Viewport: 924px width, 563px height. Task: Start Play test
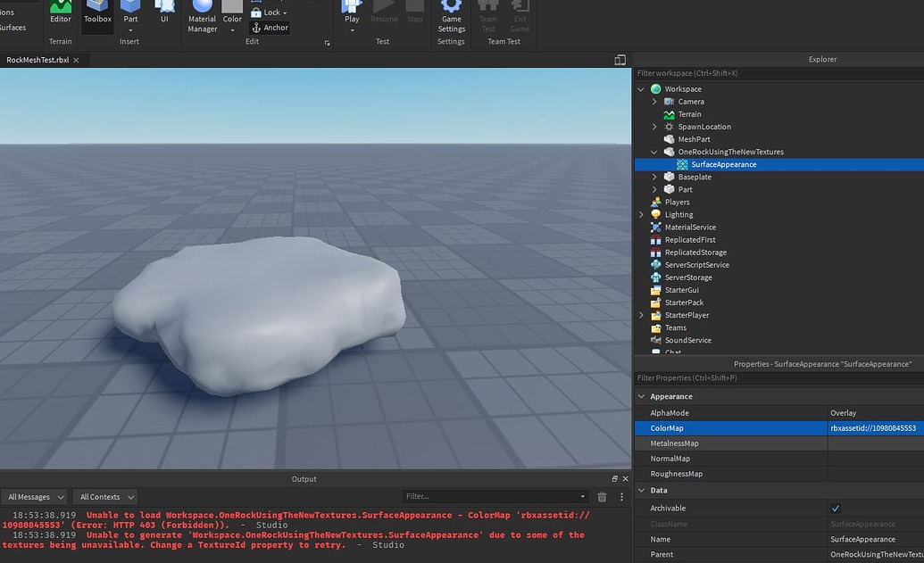click(x=352, y=12)
